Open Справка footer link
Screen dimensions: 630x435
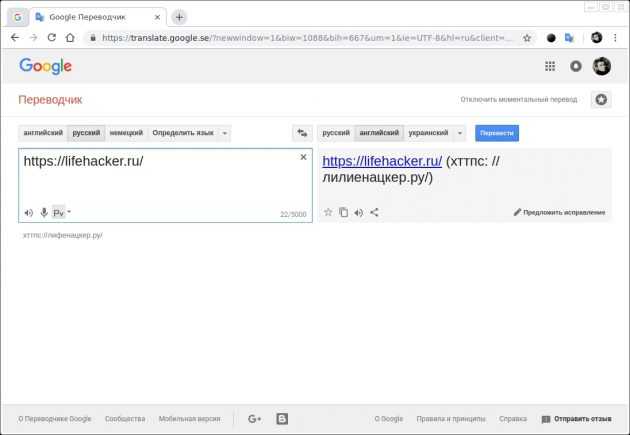click(513, 419)
